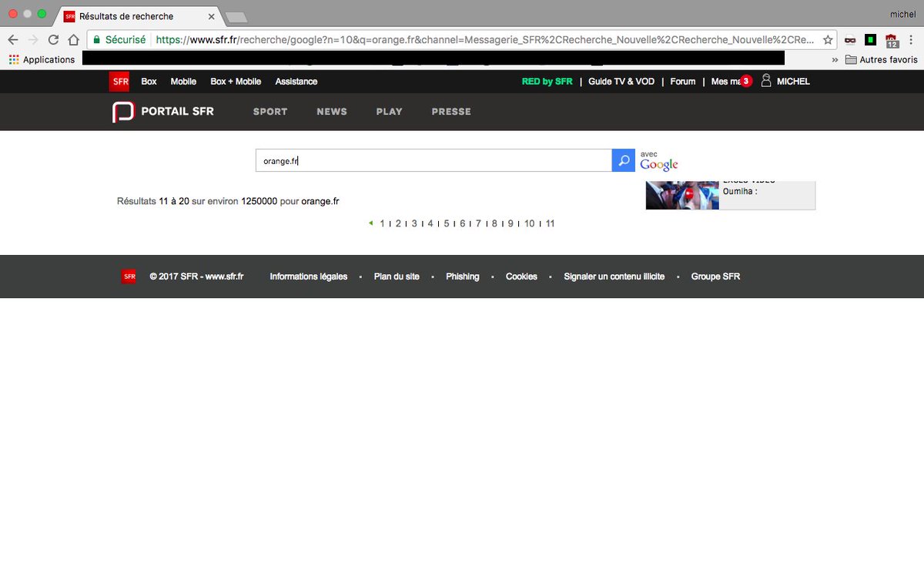This screenshot has width=924, height=577.
Task: Click the michel profile name in Chrome
Action: pos(902,14)
